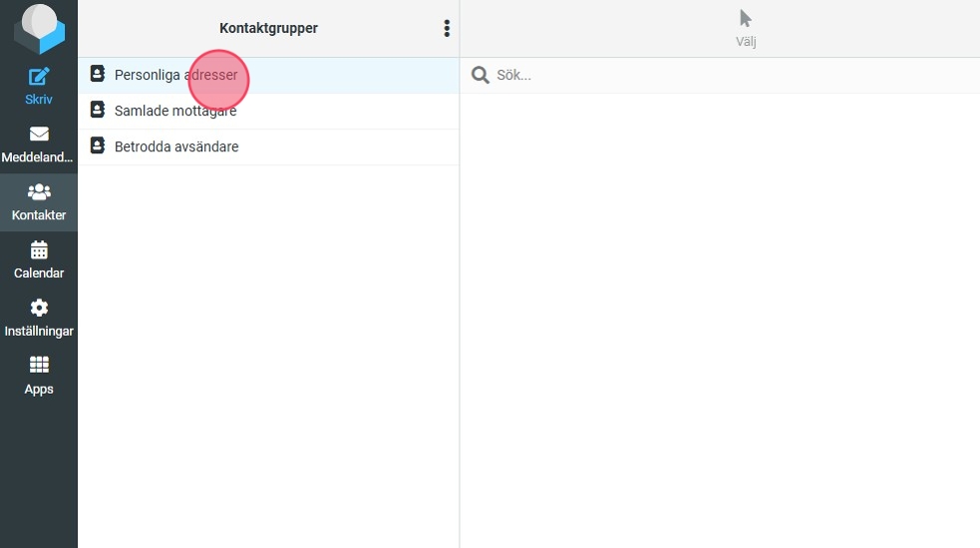Screen dimensions: 980x548
Task: Click the Kontaktgrupper panel header title
Action: click(x=268, y=29)
